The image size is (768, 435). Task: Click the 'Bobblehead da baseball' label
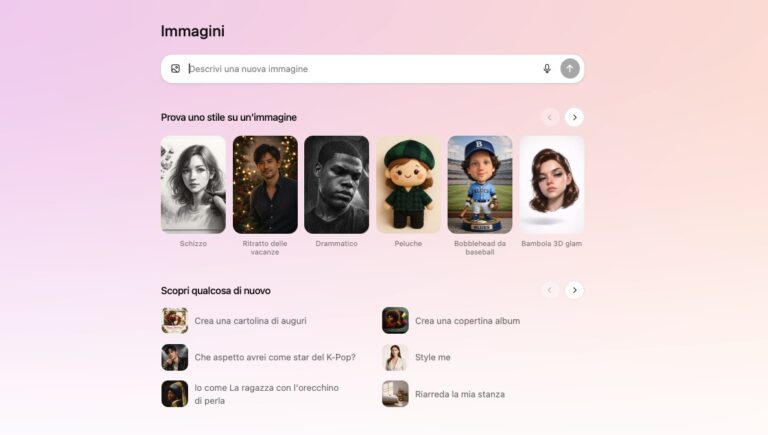[480, 248]
